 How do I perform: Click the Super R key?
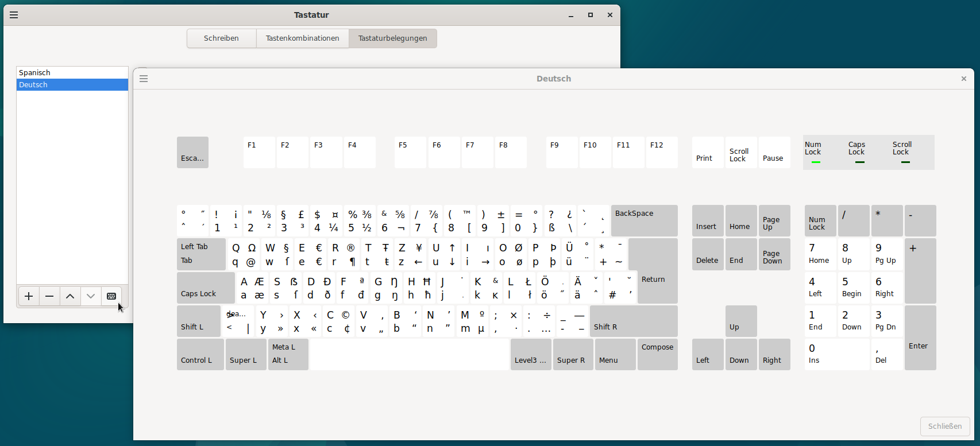[573, 354]
